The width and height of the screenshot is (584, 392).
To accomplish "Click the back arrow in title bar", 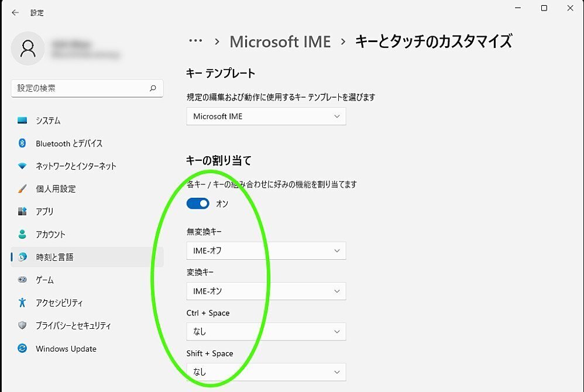I will point(15,13).
